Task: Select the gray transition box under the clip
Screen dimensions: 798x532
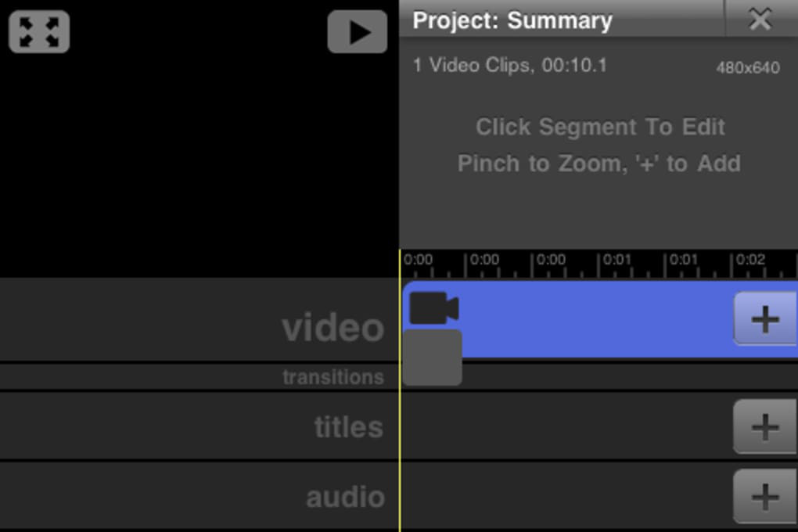Action: click(432, 358)
